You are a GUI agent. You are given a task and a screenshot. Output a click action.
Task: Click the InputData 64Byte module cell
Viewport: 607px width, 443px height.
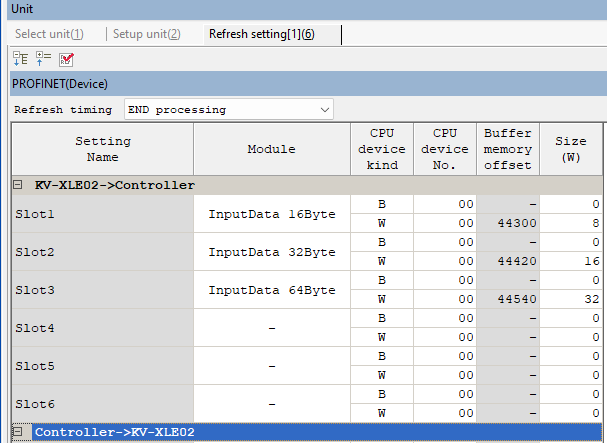tap(272, 290)
